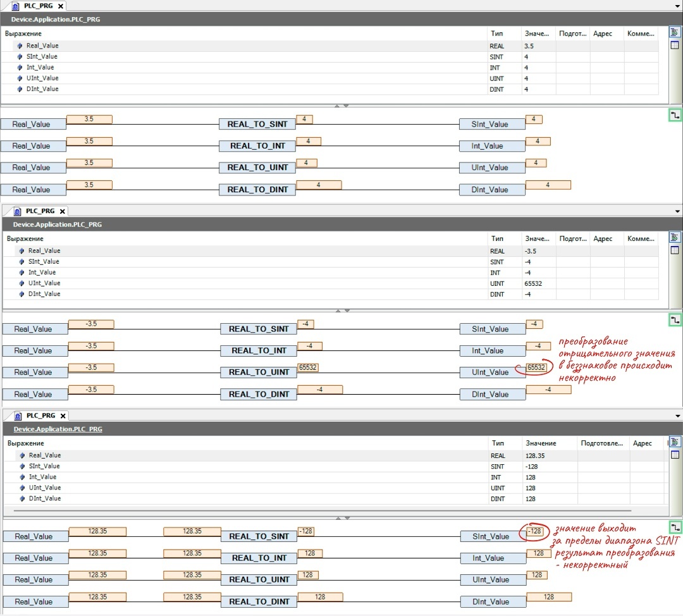Select REAL_TO_UINT block with output 128
The width and height of the screenshot is (683, 616).
click(x=259, y=580)
